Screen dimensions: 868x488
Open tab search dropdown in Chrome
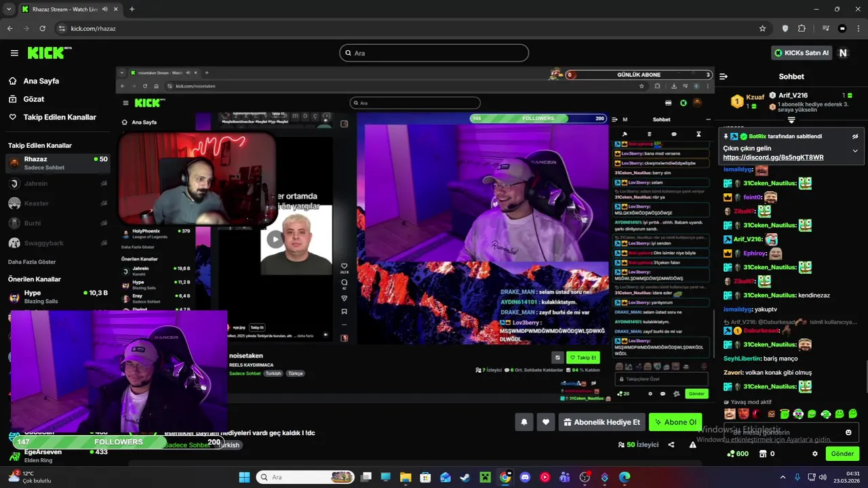click(x=9, y=9)
